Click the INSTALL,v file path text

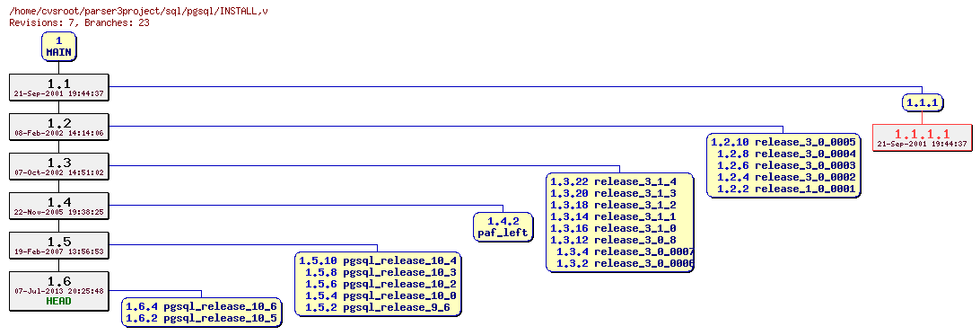click(139, 12)
